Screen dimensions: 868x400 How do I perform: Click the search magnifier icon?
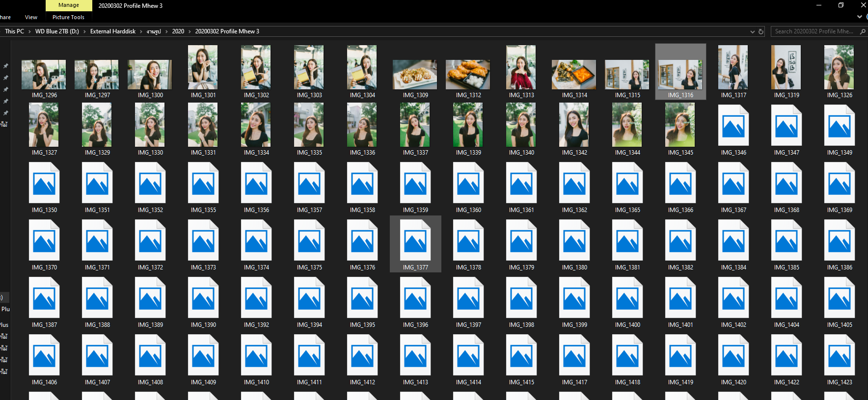(863, 31)
